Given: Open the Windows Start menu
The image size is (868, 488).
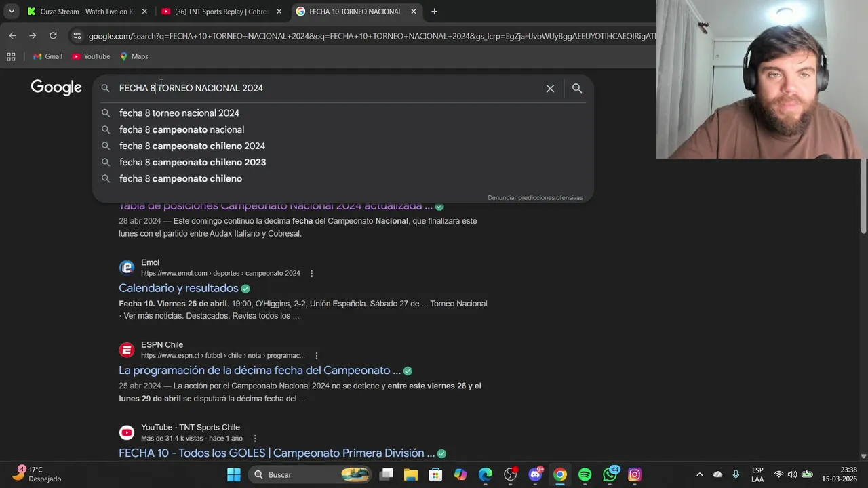Looking at the screenshot, I should coord(234,474).
